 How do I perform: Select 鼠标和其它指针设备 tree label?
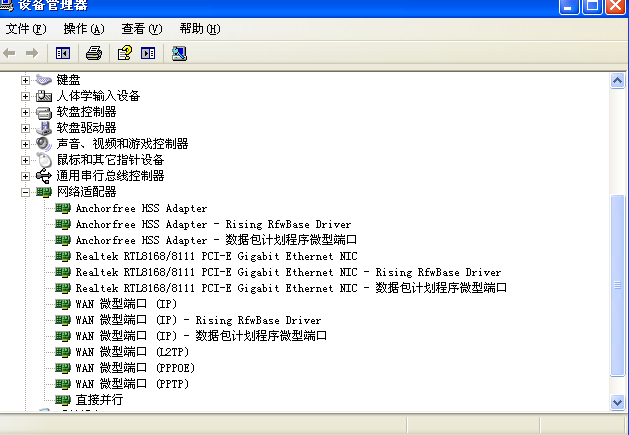tap(110, 160)
